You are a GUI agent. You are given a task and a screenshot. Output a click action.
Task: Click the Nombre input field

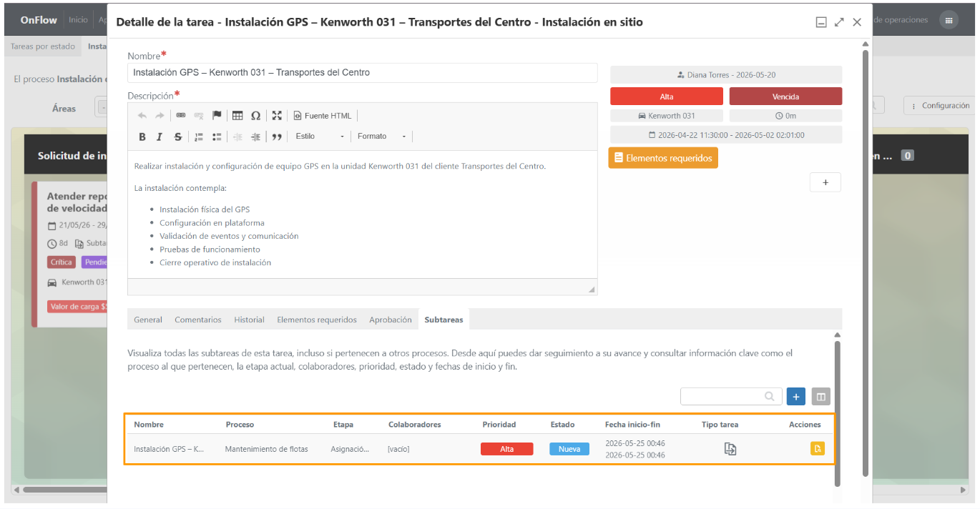363,72
